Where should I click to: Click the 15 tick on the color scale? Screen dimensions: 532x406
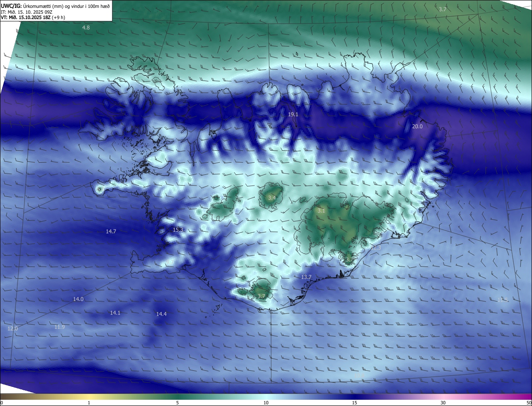[x=355, y=403]
